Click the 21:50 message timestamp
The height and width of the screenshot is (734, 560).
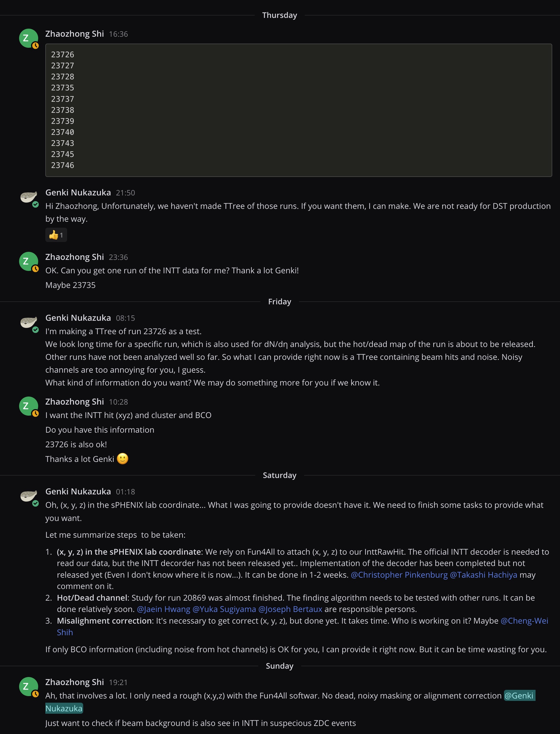point(125,193)
